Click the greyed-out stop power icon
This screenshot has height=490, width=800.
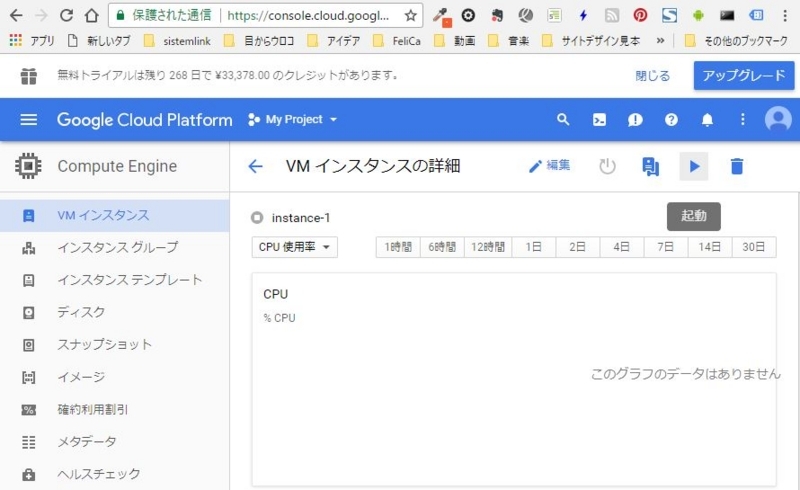[x=607, y=166]
